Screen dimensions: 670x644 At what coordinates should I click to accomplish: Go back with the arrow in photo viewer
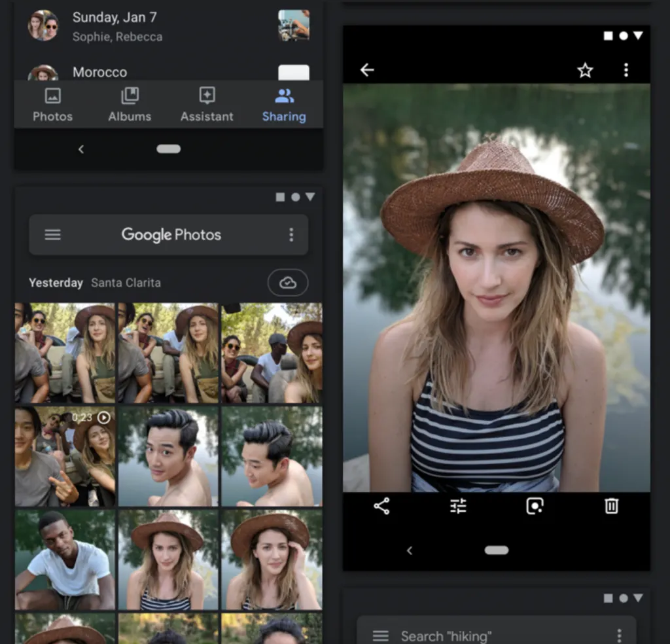click(367, 70)
